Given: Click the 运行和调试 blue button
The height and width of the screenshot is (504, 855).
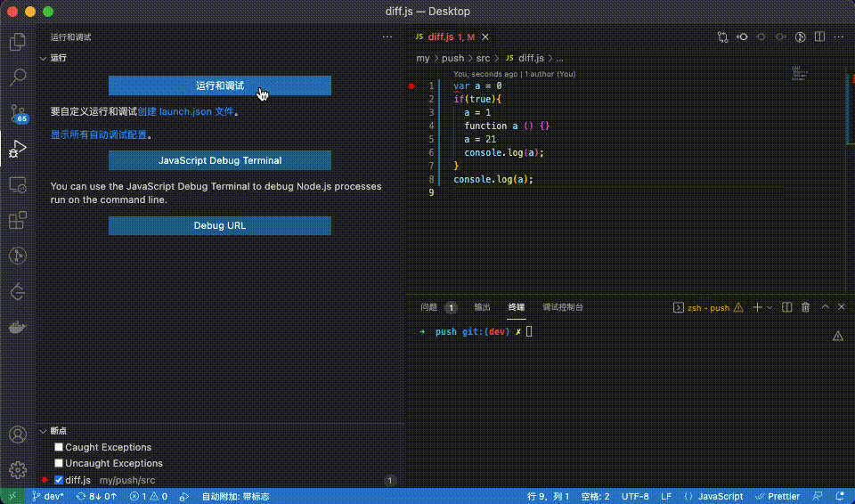Looking at the screenshot, I should 220,85.
